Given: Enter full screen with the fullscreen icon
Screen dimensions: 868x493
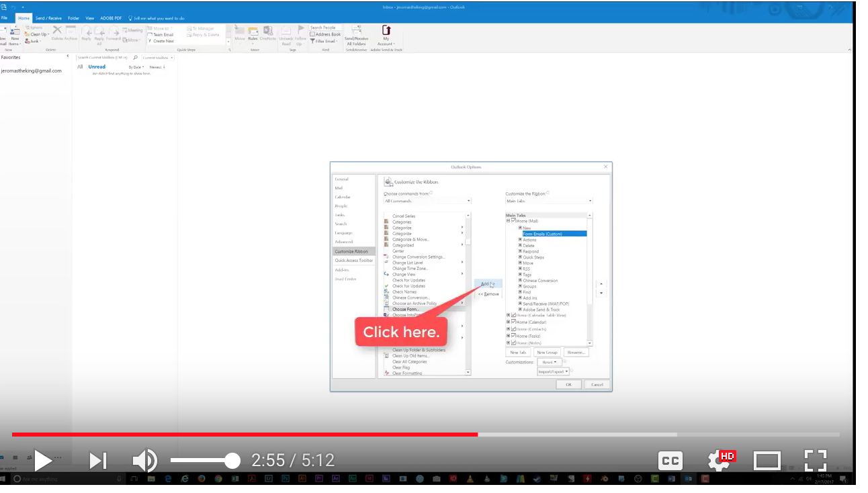Looking at the screenshot, I should [815, 460].
